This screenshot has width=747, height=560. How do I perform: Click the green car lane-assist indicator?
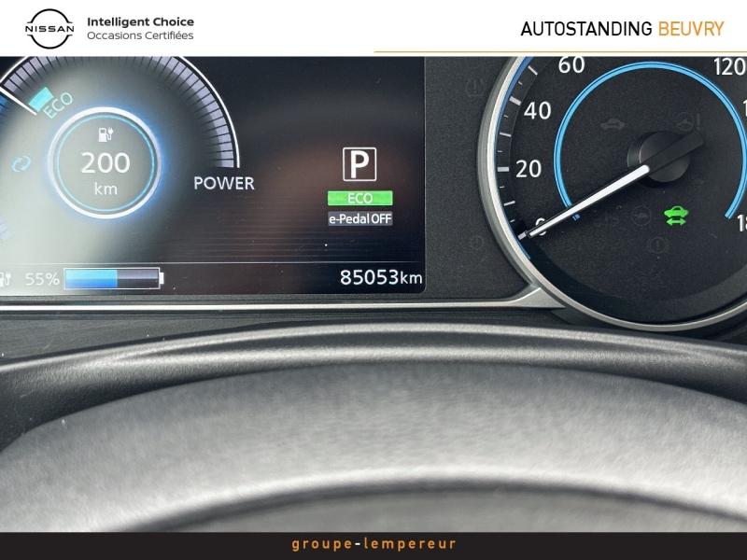click(x=676, y=216)
